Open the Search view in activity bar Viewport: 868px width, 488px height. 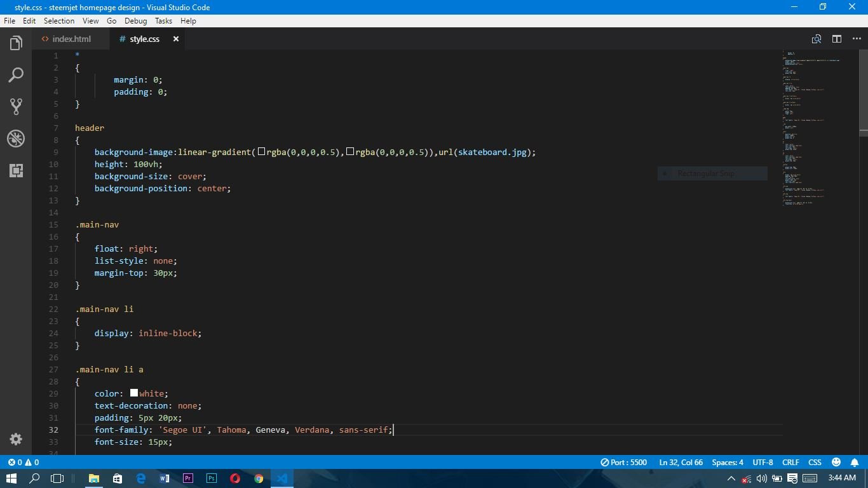tap(16, 75)
